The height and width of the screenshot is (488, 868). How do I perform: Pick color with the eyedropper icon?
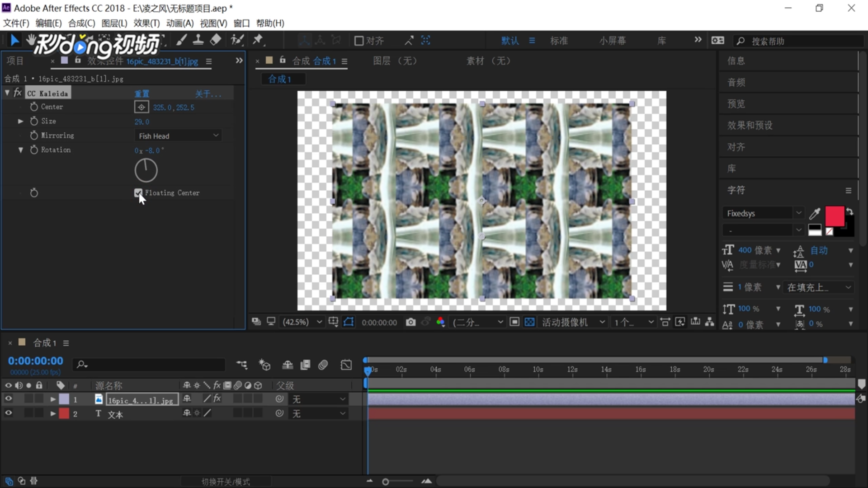pyautogui.click(x=815, y=213)
